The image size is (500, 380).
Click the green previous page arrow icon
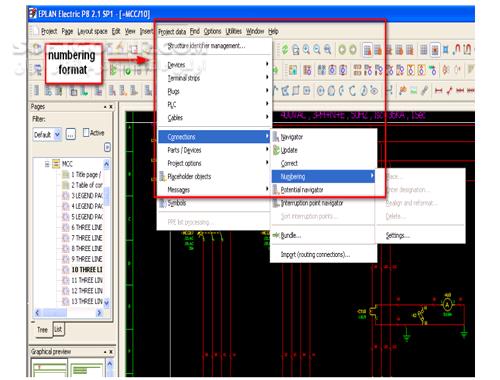342,50
